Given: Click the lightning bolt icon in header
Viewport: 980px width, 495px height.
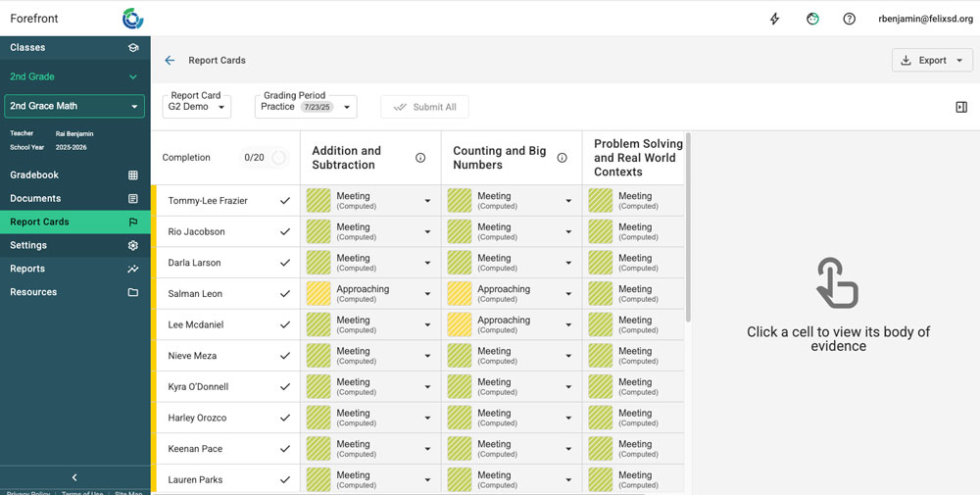Looking at the screenshot, I should tap(774, 19).
